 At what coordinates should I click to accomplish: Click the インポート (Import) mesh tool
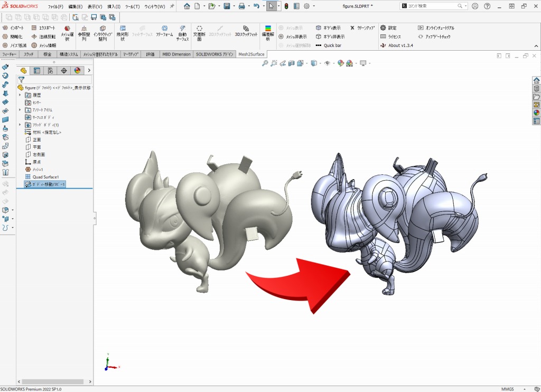(x=13, y=27)
